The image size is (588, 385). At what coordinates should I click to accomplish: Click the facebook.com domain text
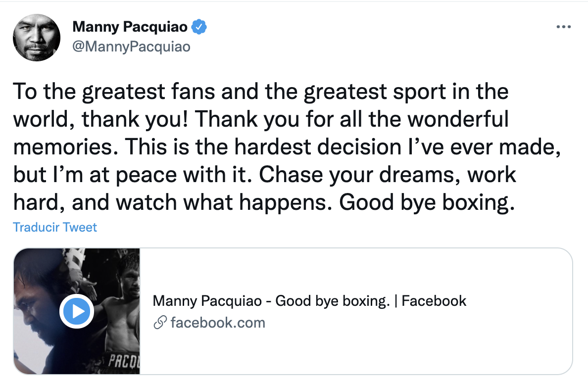pos(218,323)
